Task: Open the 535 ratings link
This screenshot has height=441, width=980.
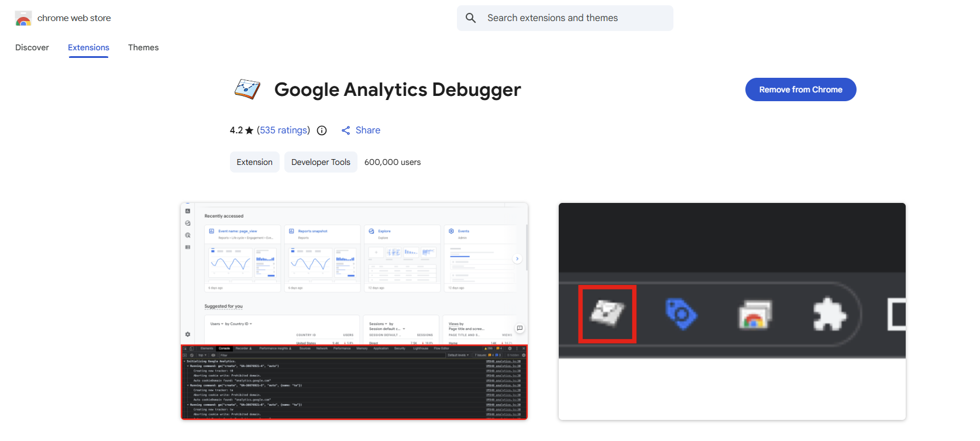Action: point(284,130)
